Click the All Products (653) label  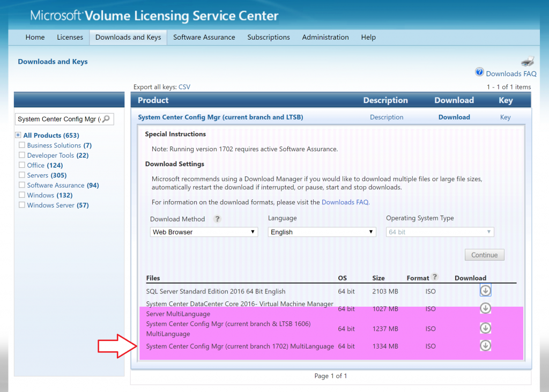[51, 135]
